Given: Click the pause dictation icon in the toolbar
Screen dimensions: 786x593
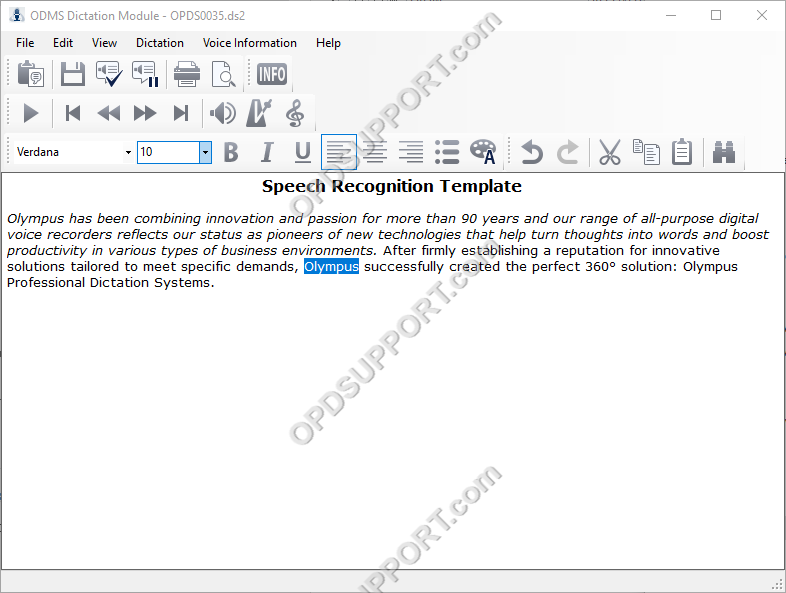Looking at the screenshot, I should 145,74.
